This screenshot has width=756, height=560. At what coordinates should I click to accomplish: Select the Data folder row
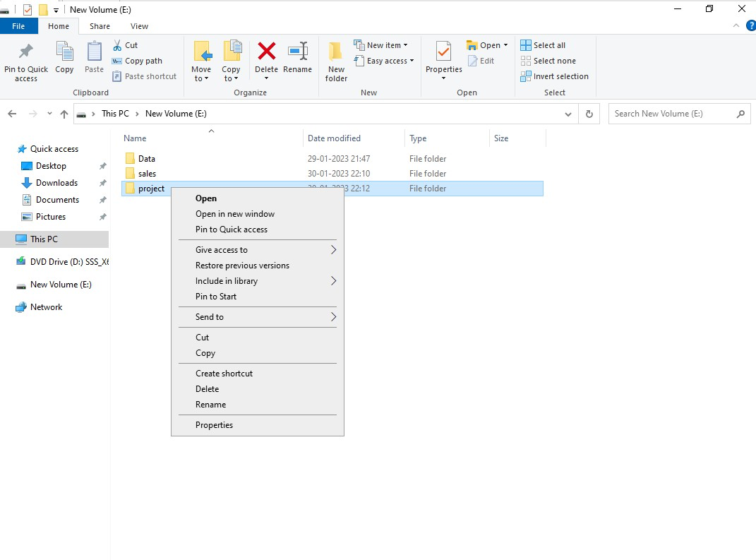[332, 159]
